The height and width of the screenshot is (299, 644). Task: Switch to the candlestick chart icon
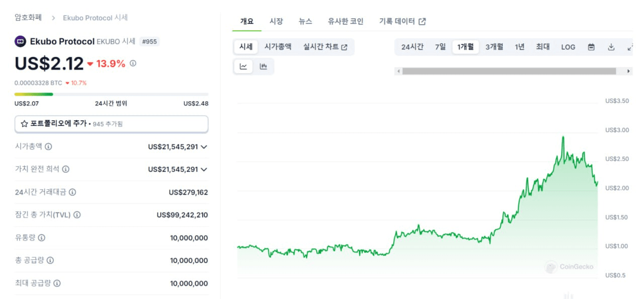pos(263,66)
